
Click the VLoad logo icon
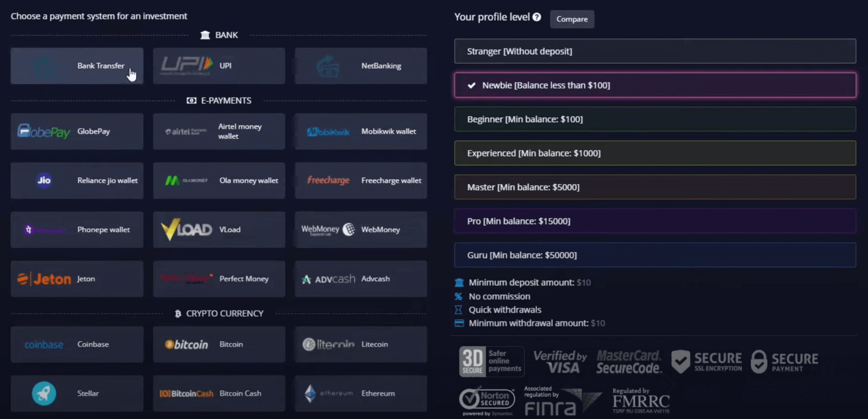tap(186, 230)
